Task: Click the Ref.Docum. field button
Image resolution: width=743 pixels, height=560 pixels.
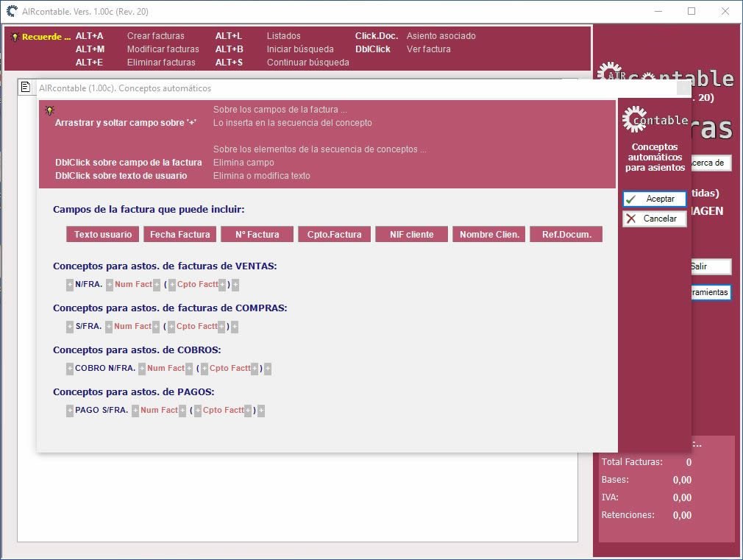Action: [566, 235]
